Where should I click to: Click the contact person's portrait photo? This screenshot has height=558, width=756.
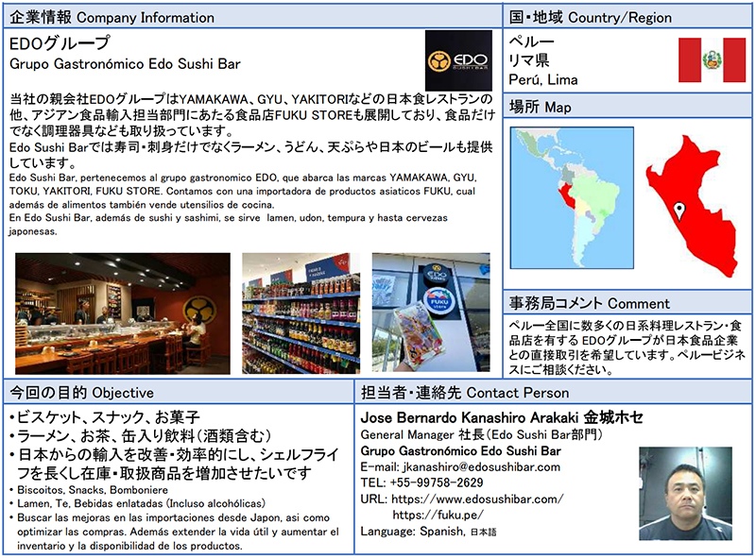(x=685, y=493)
